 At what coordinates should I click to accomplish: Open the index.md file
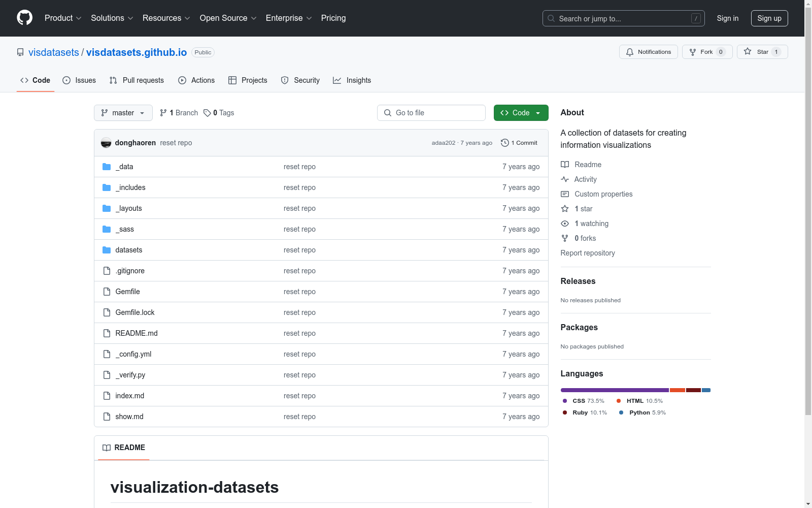point(130,396)
